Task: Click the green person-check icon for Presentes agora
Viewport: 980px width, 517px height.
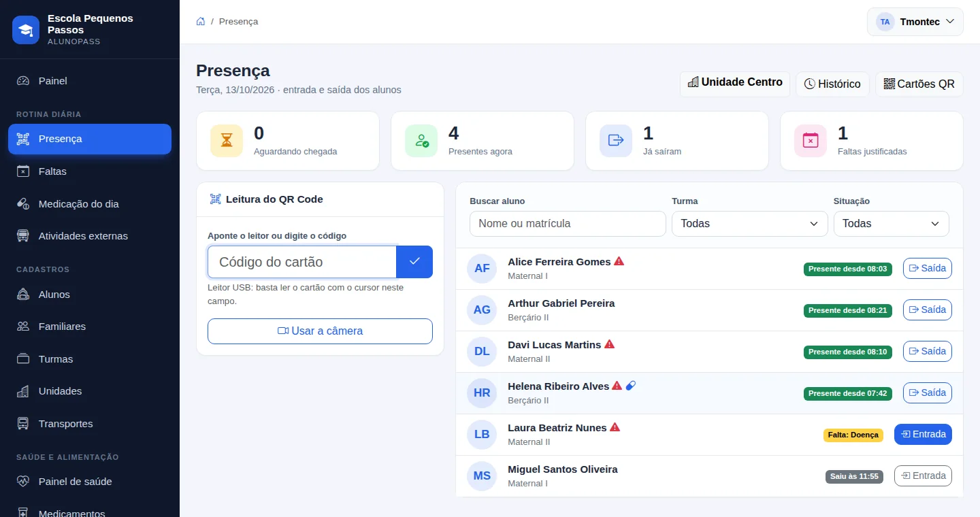Action: 421,141
